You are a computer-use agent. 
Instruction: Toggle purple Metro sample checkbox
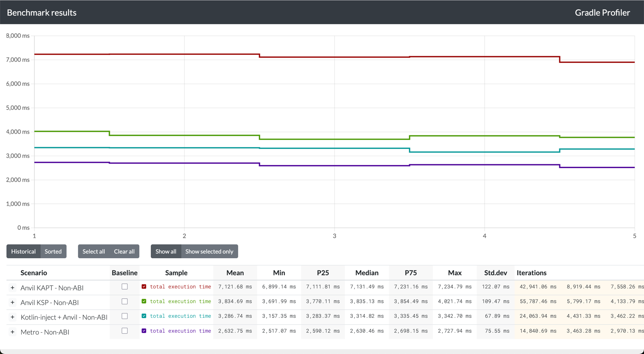(x=144, y=331)
